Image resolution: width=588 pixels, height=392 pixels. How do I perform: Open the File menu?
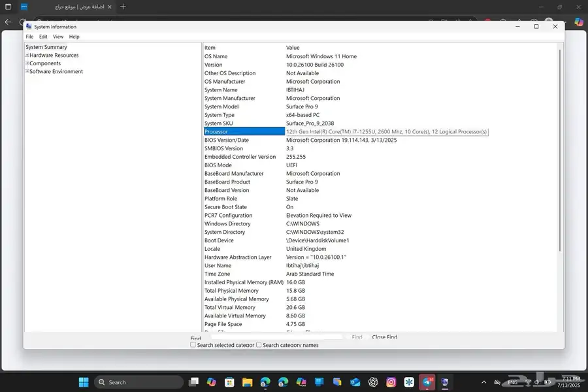tap(29, 37)
